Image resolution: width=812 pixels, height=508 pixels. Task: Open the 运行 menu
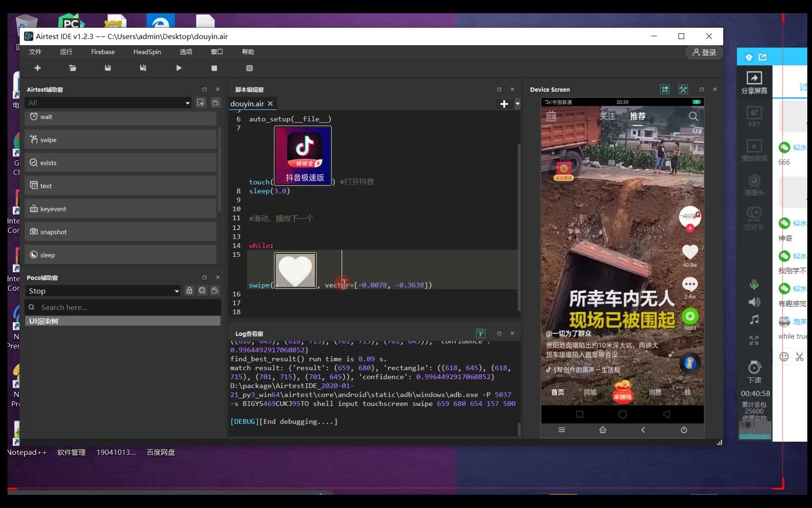coord(66,52)
